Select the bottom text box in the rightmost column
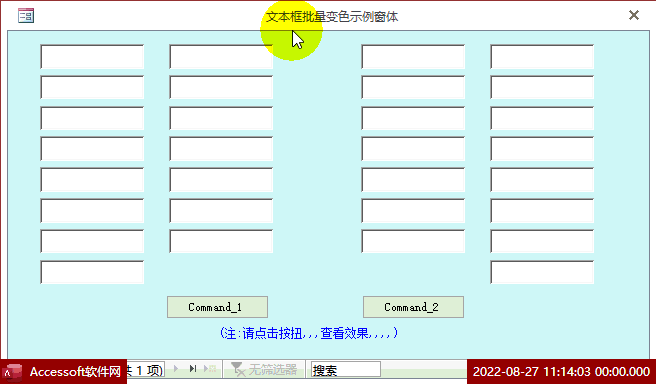The image size is (656, 384). click(x=542, y=272)
